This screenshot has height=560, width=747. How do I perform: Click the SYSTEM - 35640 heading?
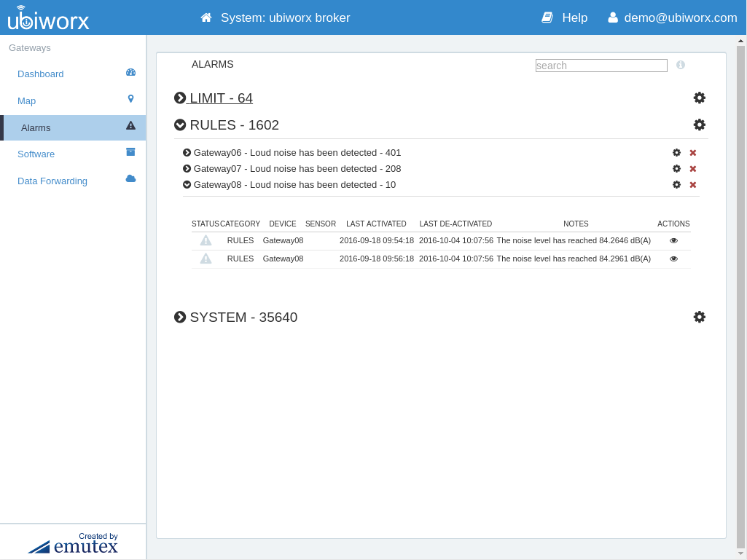(243, 318)
